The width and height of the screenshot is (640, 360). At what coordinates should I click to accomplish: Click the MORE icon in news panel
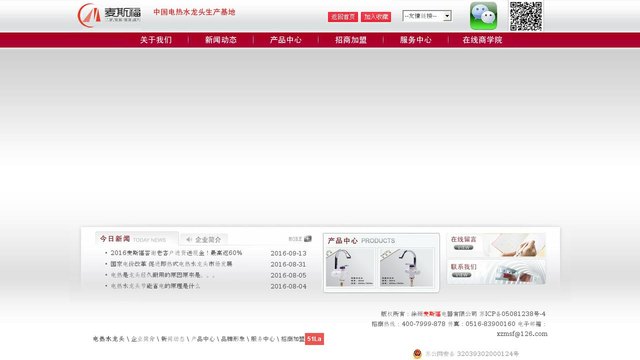pos(300,239)
